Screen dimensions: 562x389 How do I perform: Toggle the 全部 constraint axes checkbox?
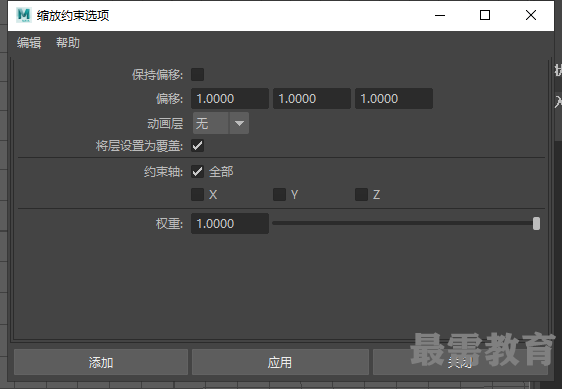coord(197,172)
